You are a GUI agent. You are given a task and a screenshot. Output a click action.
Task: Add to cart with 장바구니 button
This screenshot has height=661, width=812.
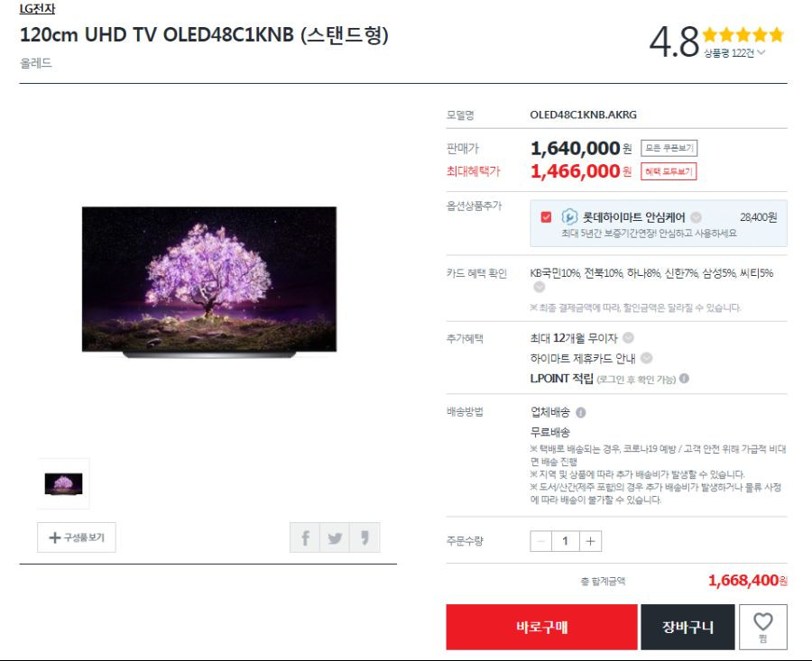(687, 627)
